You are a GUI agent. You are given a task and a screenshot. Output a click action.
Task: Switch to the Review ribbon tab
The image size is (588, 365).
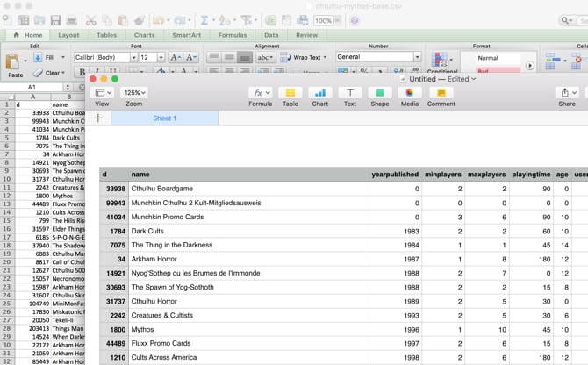click(x=306, y=35)
